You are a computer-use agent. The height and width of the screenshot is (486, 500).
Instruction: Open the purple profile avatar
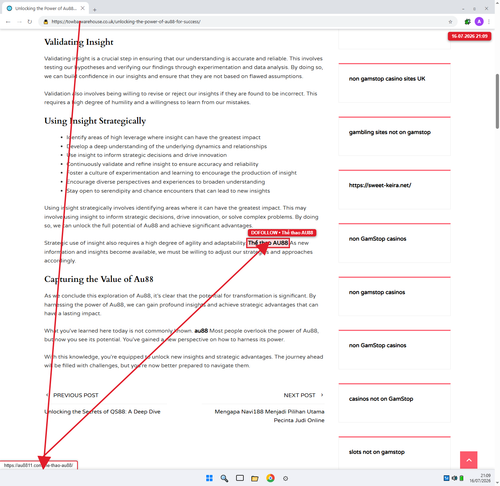click(x=479, y=22)
